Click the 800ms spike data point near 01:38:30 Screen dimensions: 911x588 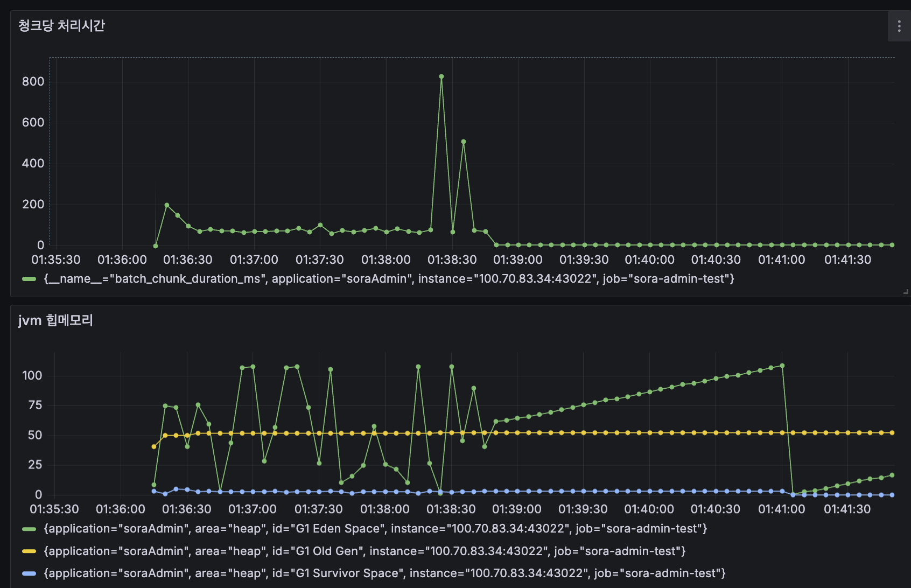coord(442,76)
